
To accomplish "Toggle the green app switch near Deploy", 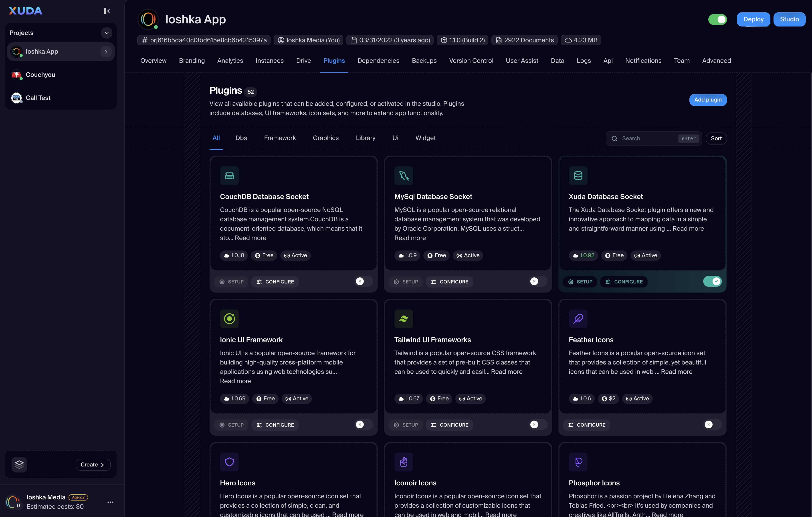I will pos(717,20).
